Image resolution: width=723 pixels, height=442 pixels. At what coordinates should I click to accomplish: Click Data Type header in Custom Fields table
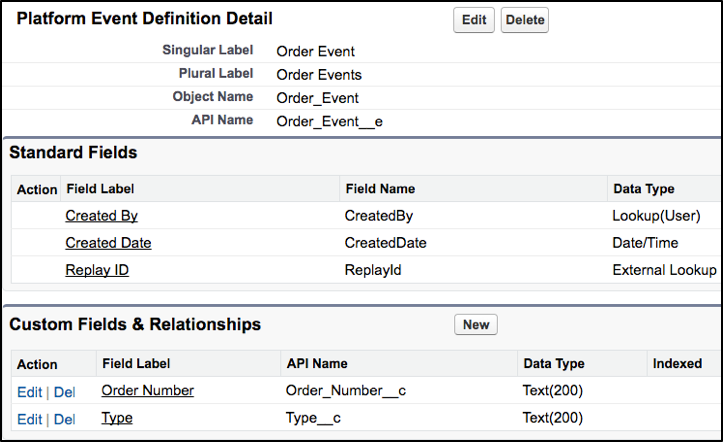[x=554, y=364]
